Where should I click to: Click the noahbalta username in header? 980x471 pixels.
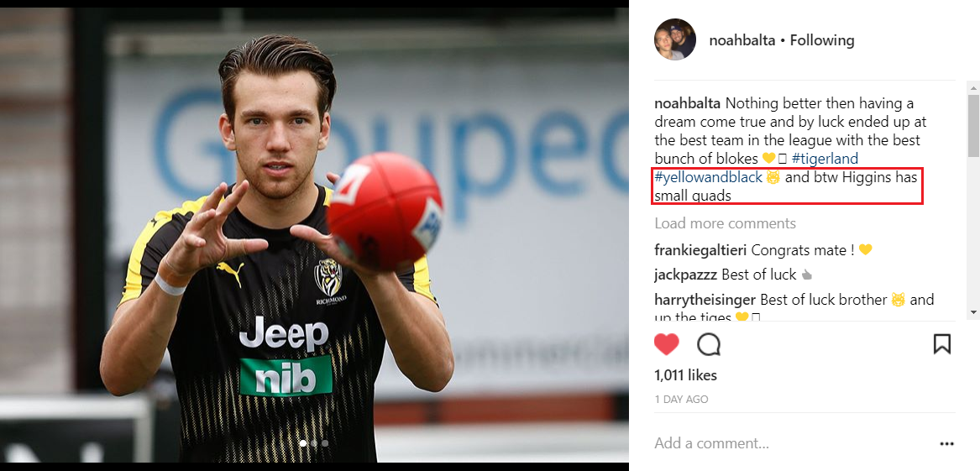742,40
